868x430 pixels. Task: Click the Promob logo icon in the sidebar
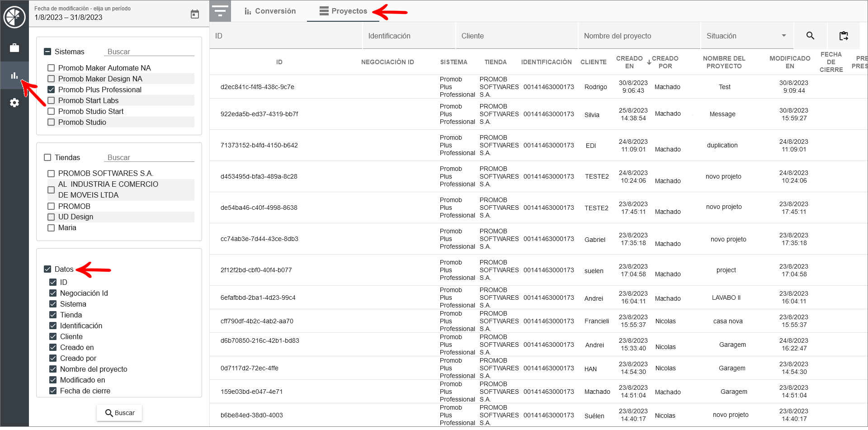pyautogui.click(x=14, y=17)
